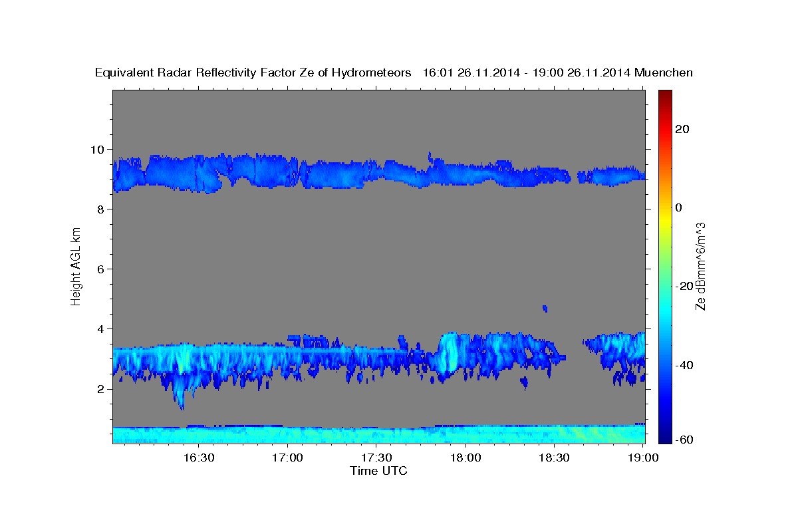Click the high cirrus cloud band near 9 km
The height and width of the screenshot is (532, 798).
click(x=379, y=172)
